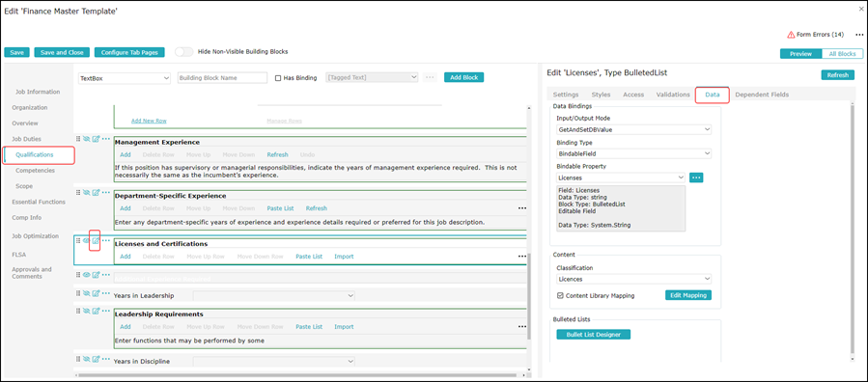The image size is (868, 382).
Task: Toggle visibility of Leadership Requirements block
Action: [x=86, y=312]
